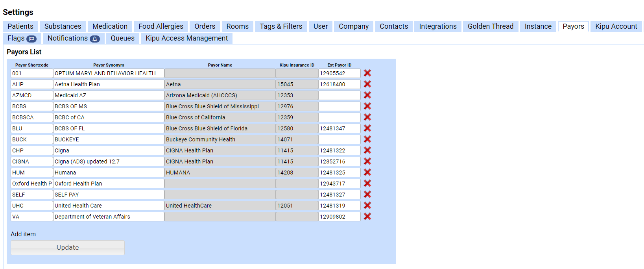Click the Add item link

click(23, 234)
